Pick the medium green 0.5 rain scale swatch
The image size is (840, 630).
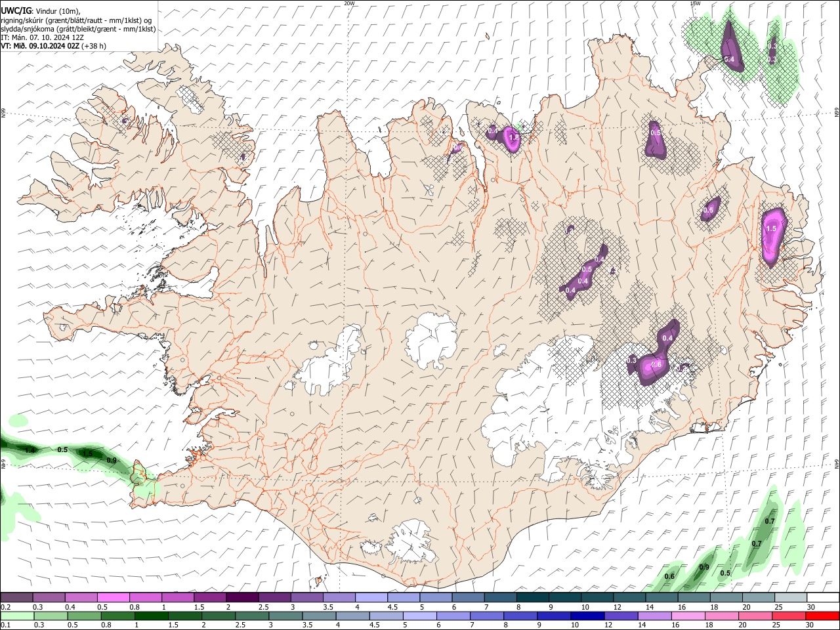pos(84,616)
